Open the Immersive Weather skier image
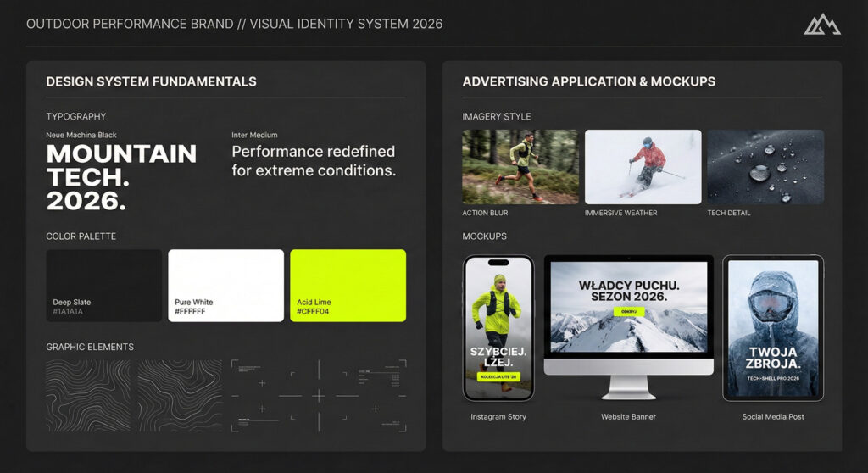Image resolution: width=868 pixels, height=473 pixels. pyautogui.click(x=643, y=167)
